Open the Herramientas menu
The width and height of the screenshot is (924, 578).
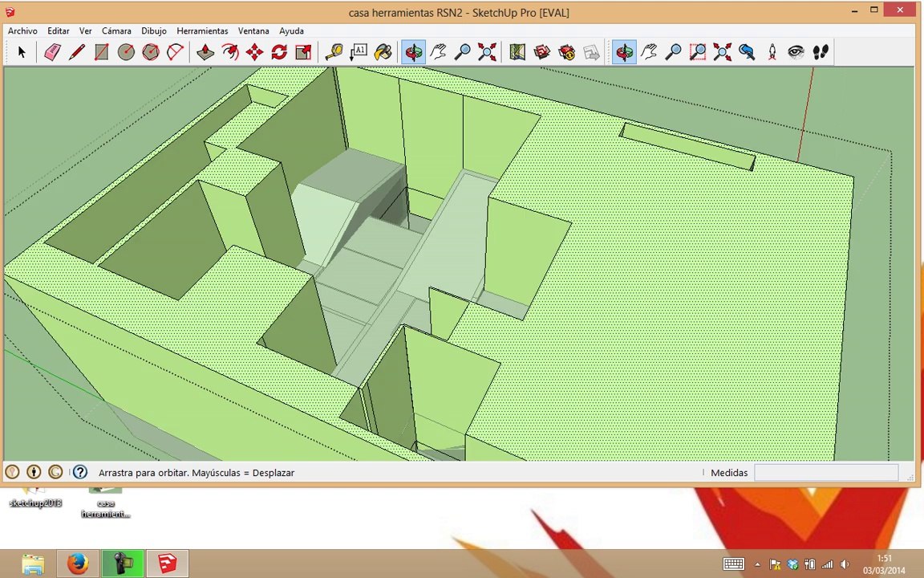point(202,31)
